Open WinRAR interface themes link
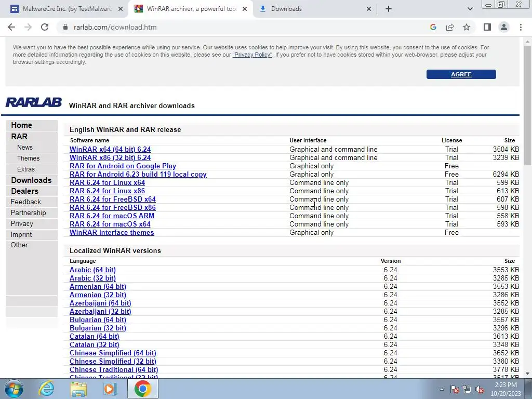 point(112,232)
